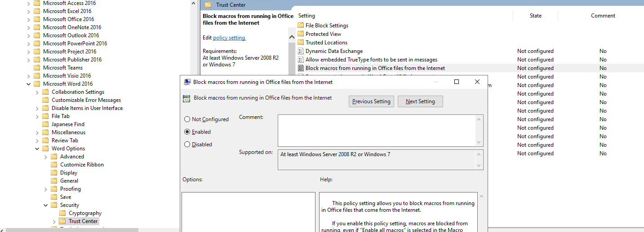Click the State column header

point(535,16)
